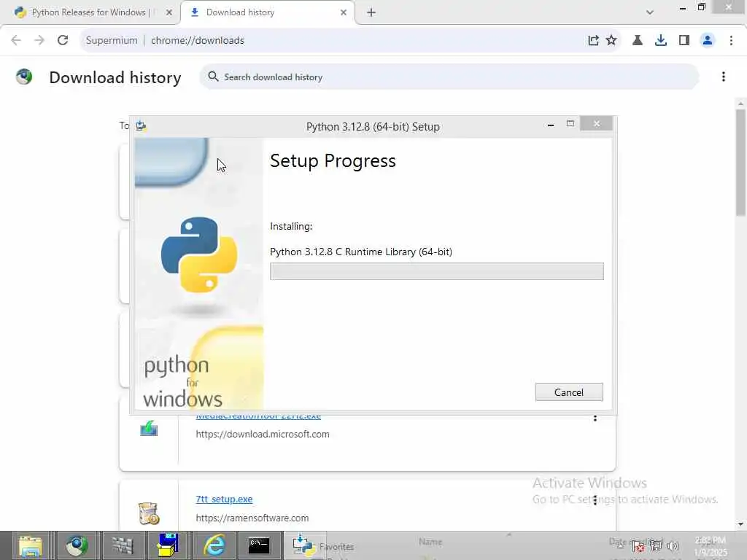Click Python installer taskbar icon
This screenshot has height=560, width=747.
pyautogui.click(x=302, y=545)
